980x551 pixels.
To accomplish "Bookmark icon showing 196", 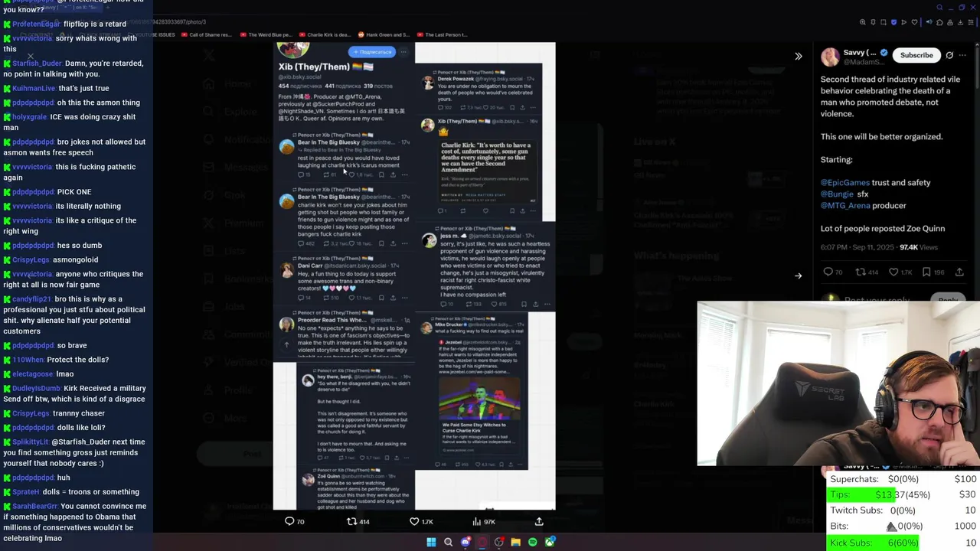I will (x=926, y=272).
